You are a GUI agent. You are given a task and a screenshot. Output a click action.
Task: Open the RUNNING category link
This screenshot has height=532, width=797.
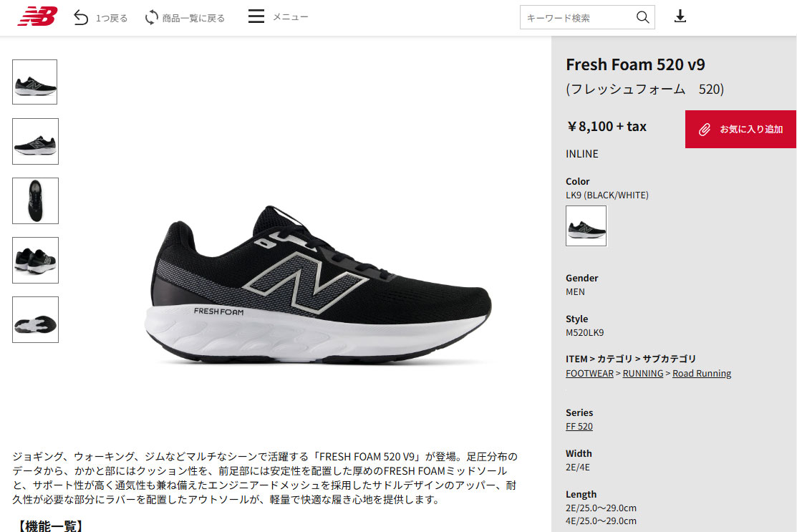point(643,374)
